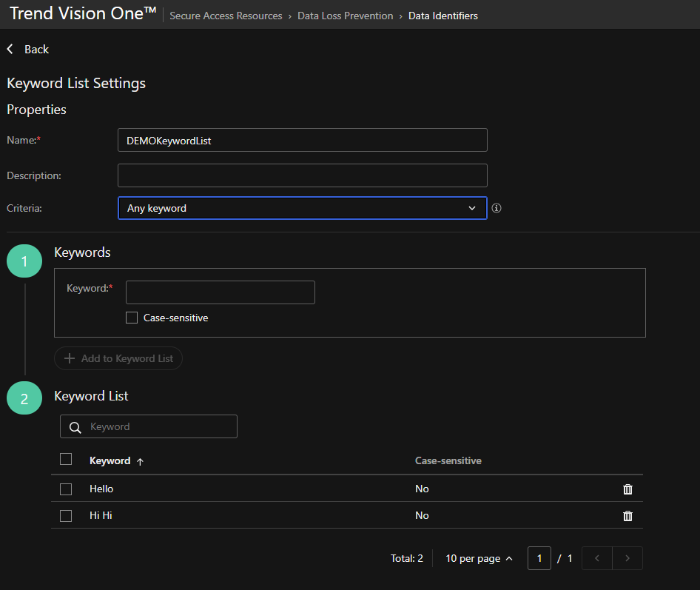The height and width of the screenshot is (590, 700).
Task: Click the search magnifier icon in Keyword List
Action: 75,427
